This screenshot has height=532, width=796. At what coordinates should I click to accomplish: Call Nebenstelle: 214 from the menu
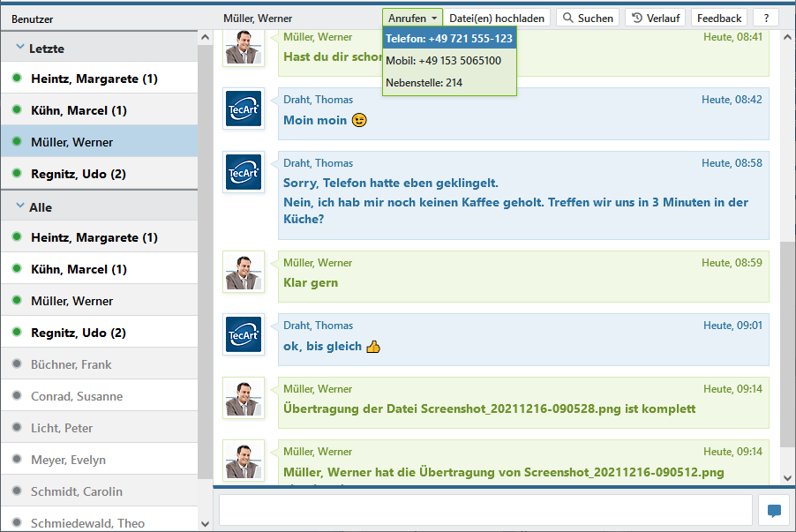424,83
